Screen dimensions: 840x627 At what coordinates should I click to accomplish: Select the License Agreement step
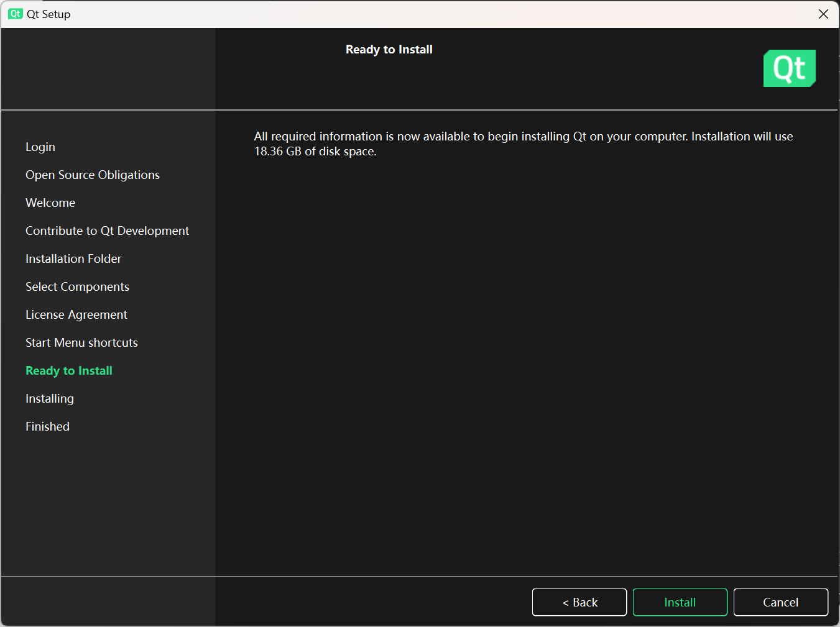(x=76, y=314)
